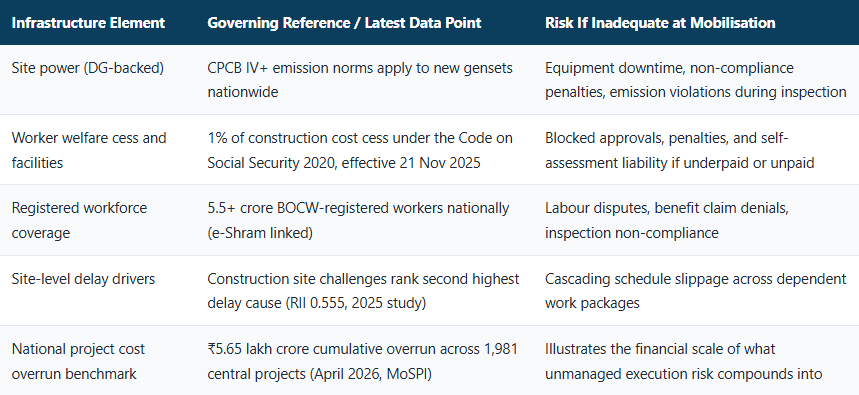Click the Governing Reference / Latest Data Point header
The image size is (859, 395).
point(344,23)
